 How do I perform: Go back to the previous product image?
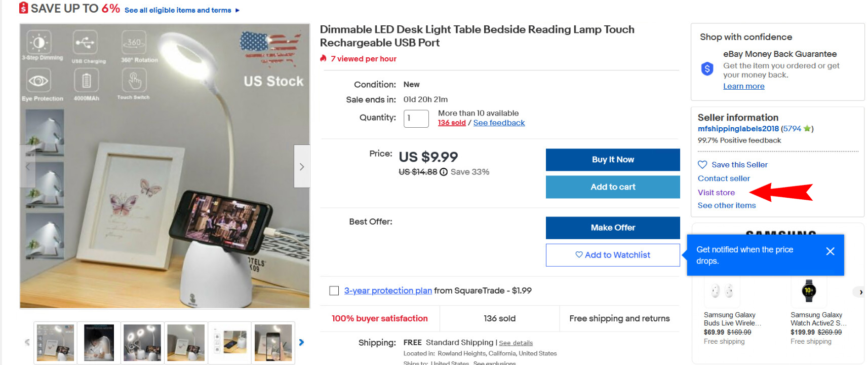28,166
